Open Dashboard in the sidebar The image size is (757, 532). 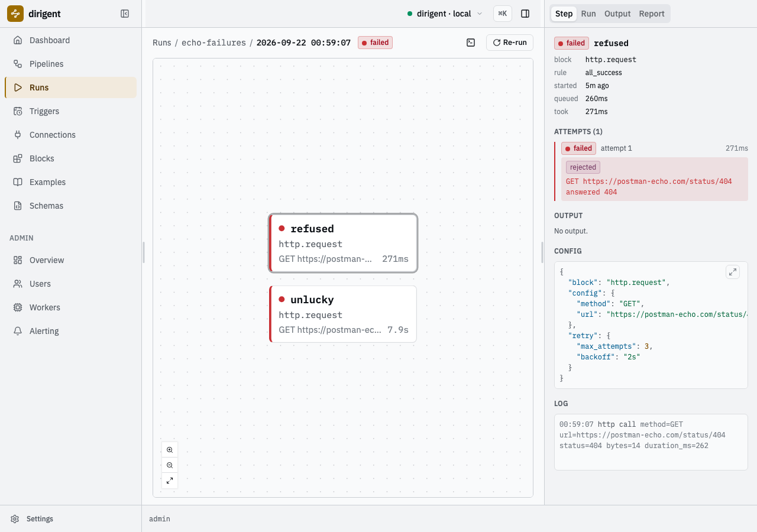[x=70, y=40]
